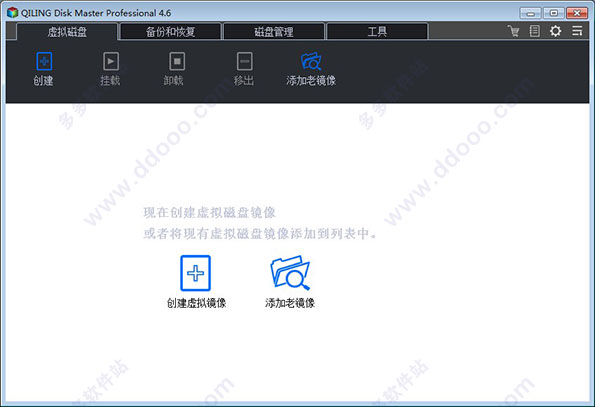Open the log list icon
The width and height of the screenshot is (595, 407).
534,31
